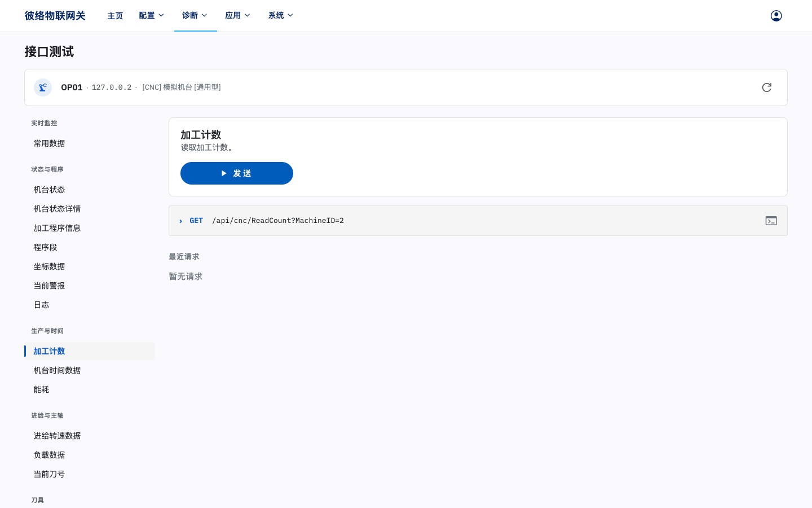Click the GET method label

196,221
